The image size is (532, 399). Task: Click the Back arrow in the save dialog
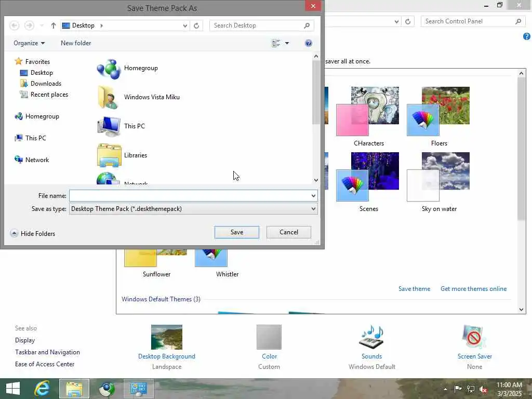pyautogui.click(x=14, y=25)
